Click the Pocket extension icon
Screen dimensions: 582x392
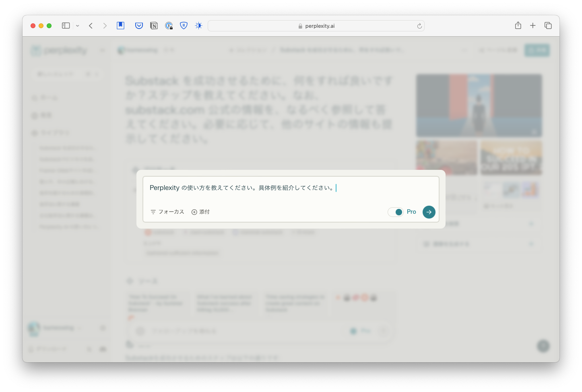point(139,26)
